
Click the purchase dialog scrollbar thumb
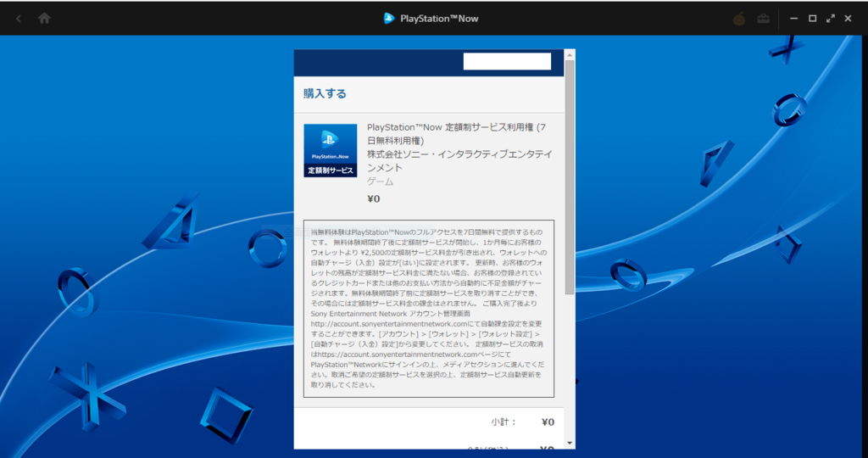[x=570, y=177]
